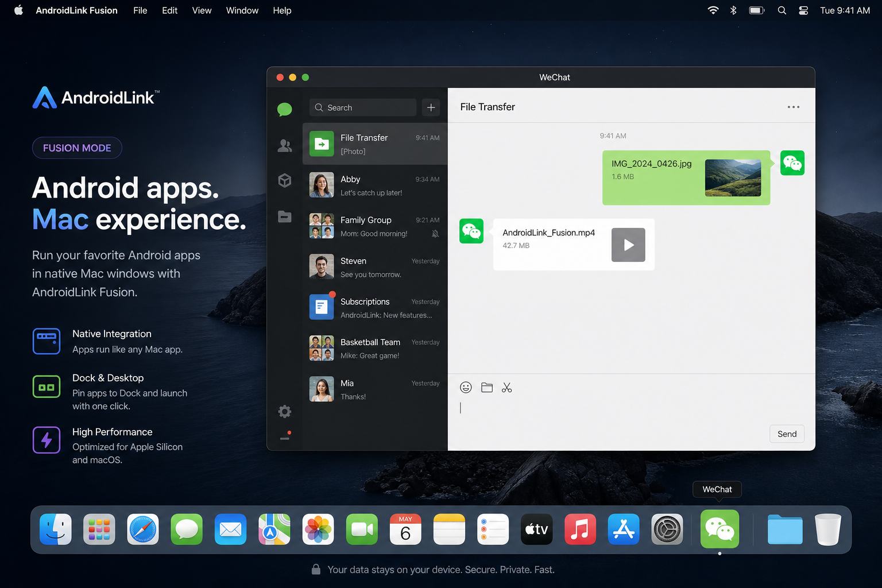Image resolution: width=882 pixels, height=588 pixels.
Task: Open Photos from the Dock
Action: (x=318, y=529)
